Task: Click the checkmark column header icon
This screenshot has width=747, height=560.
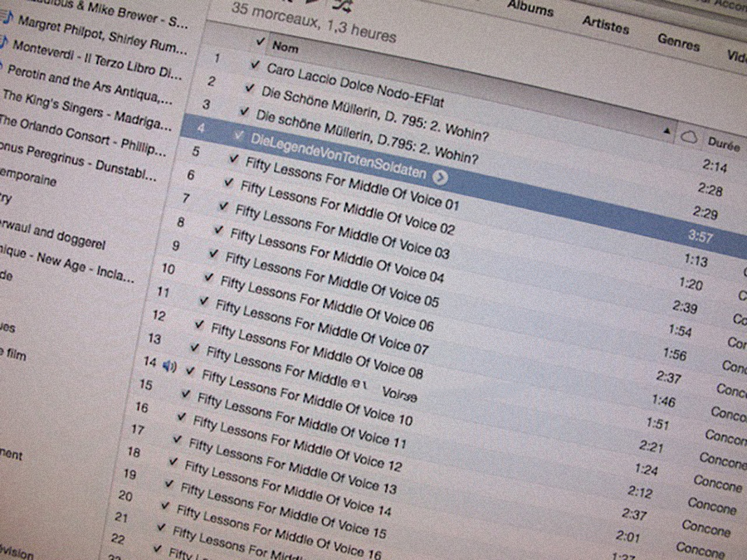Action: tap(261, 41)
